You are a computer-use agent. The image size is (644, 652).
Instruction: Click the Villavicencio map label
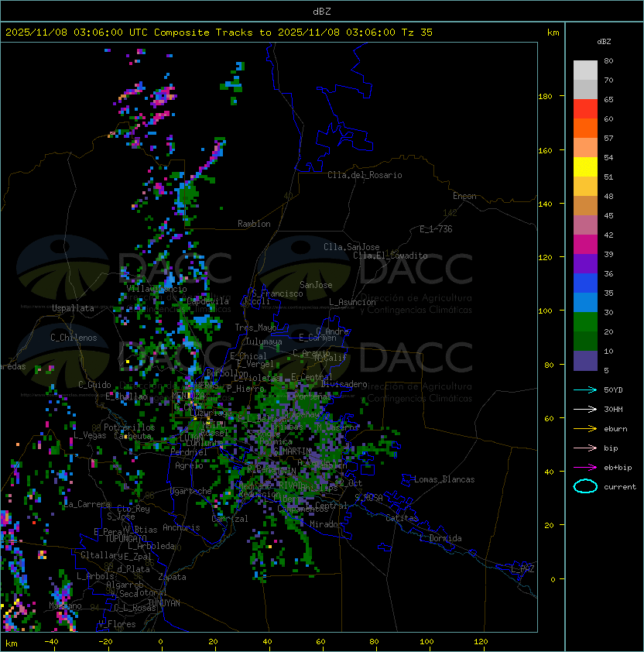point(156,289)
